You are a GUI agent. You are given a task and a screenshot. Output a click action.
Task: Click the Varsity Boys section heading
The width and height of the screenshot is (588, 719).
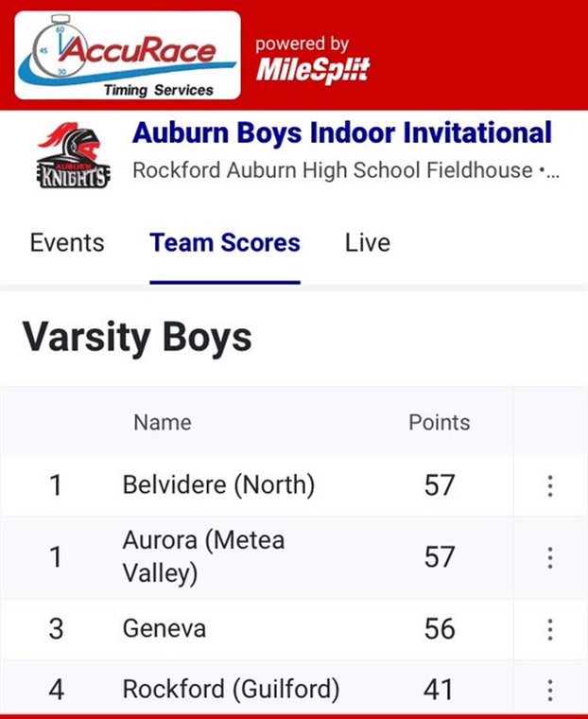tap(137, 339)
